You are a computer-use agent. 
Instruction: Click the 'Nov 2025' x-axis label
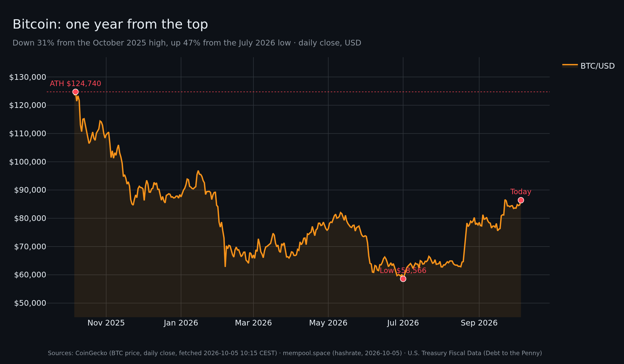click(106, 323)
